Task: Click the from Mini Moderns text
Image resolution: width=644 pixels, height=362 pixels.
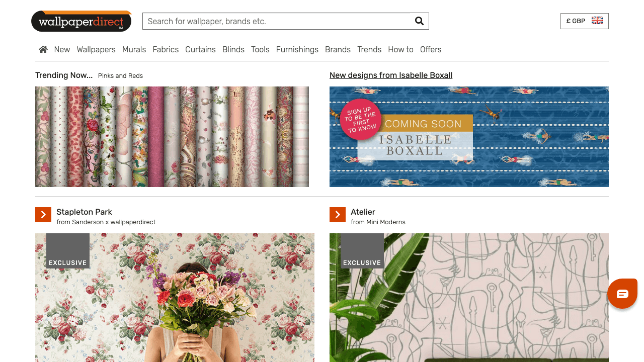Action: point(378,222)
